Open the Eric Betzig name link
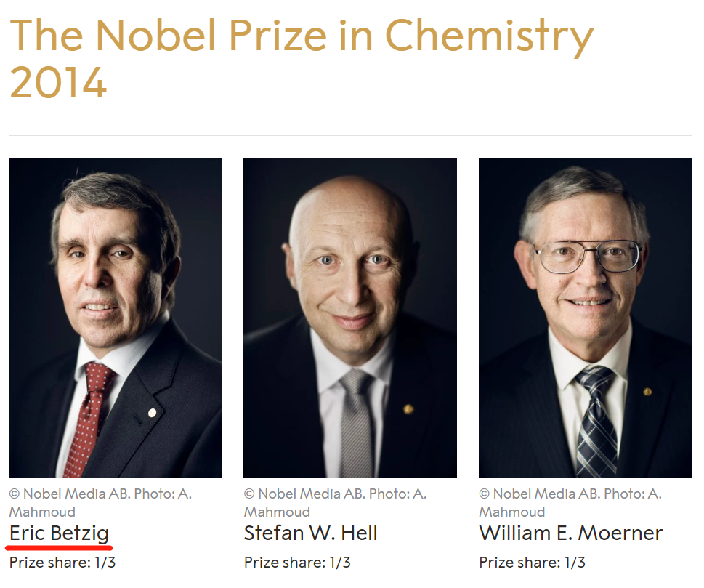 click(x=59, y=533)
